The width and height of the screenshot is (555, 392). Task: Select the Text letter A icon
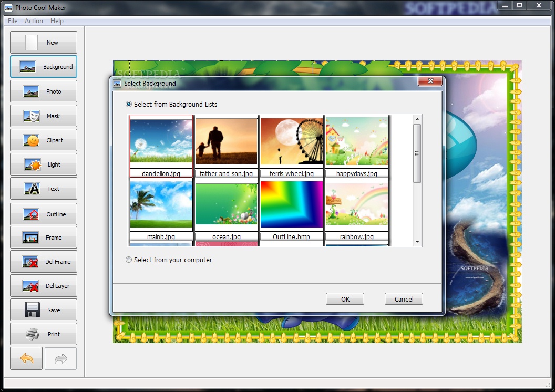tap(32, 189)
